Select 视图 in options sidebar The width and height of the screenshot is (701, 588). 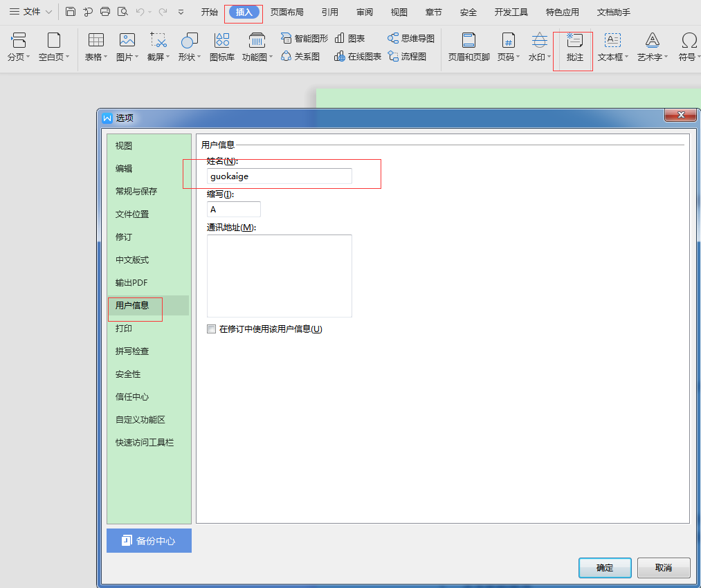coord(124,146)
